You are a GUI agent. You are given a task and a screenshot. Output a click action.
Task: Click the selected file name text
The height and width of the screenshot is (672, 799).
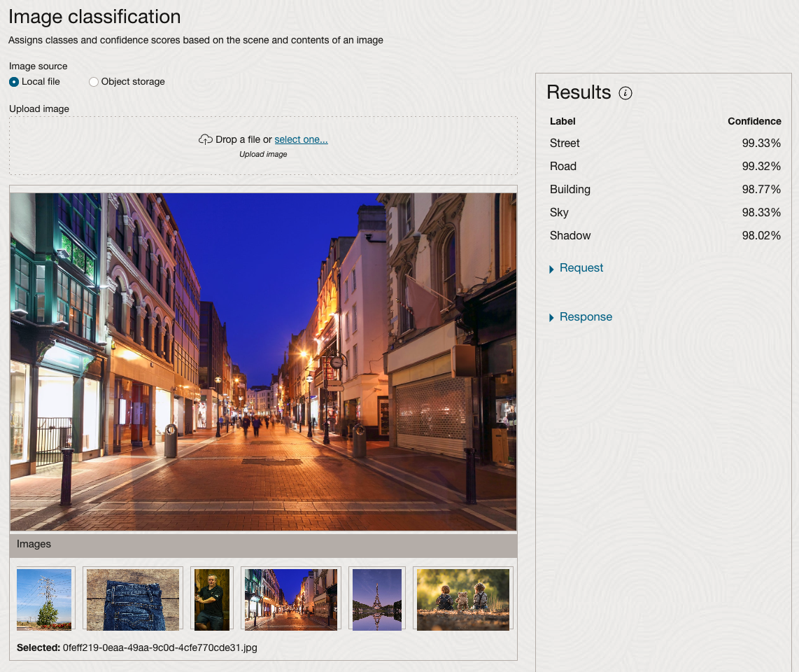tap(160, 647)
